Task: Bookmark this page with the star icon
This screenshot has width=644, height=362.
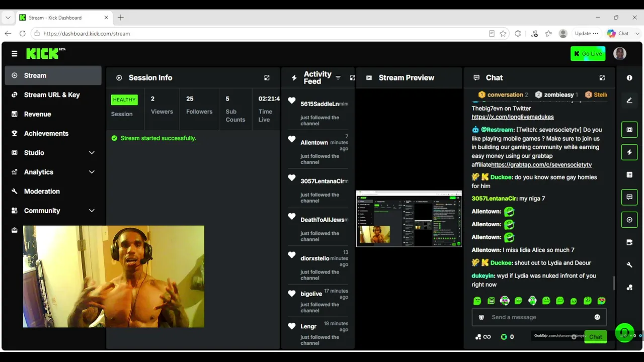Action: pyautogui.click(x=503, y=34)
